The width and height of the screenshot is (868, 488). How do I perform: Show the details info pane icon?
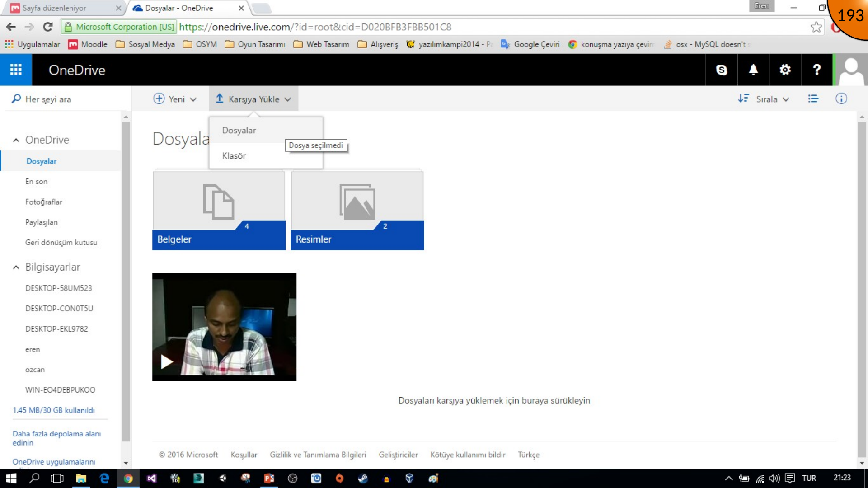pos(841,99)
